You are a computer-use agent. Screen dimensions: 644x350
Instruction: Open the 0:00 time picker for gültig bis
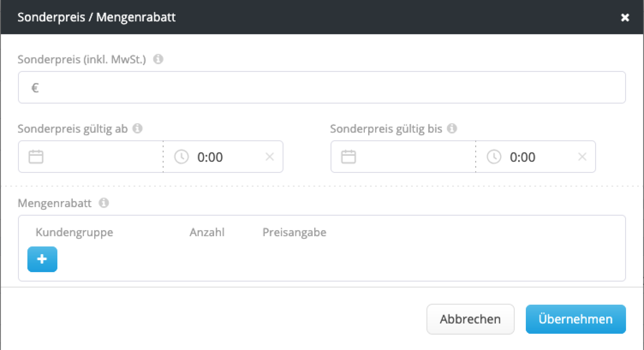[x=522, y=157]
